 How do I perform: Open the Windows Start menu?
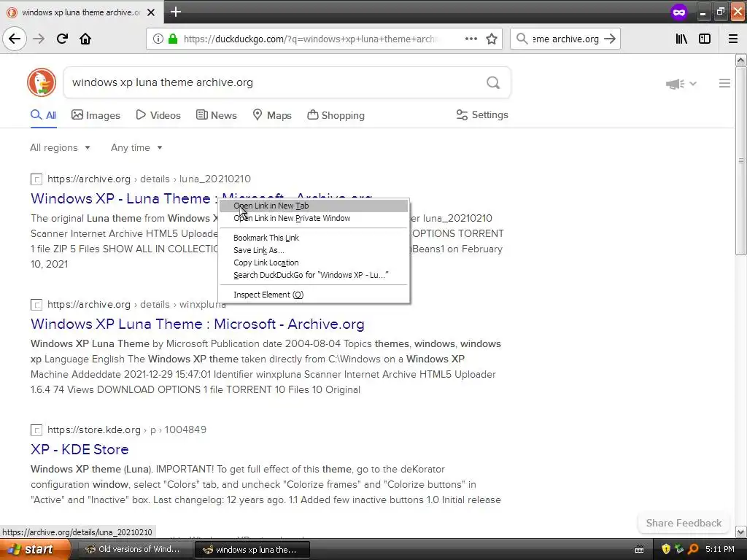click(34, 550)
